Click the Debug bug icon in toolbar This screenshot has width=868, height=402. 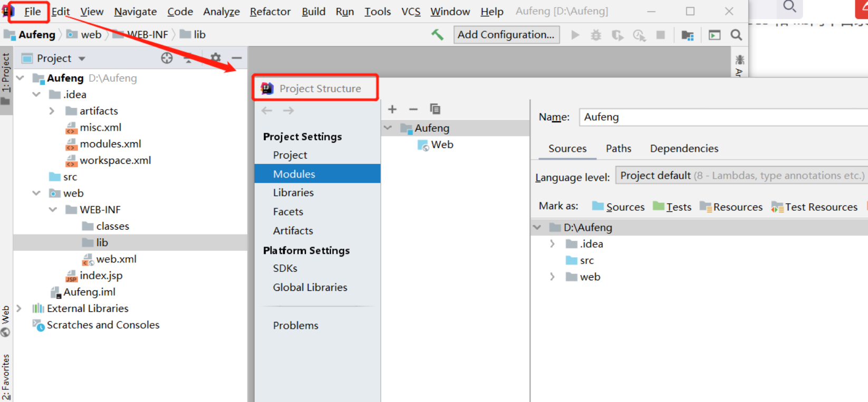click(596, 35)
